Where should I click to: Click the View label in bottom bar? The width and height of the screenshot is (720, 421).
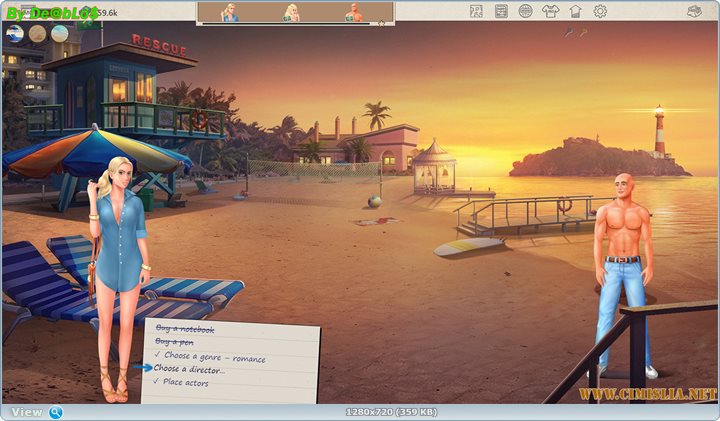coord(26,412)
